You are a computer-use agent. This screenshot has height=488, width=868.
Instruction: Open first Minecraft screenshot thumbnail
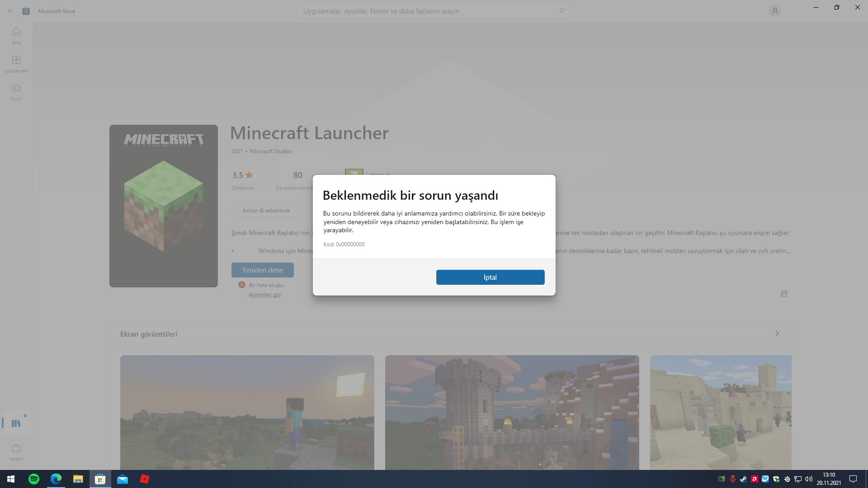pos(247,412)
